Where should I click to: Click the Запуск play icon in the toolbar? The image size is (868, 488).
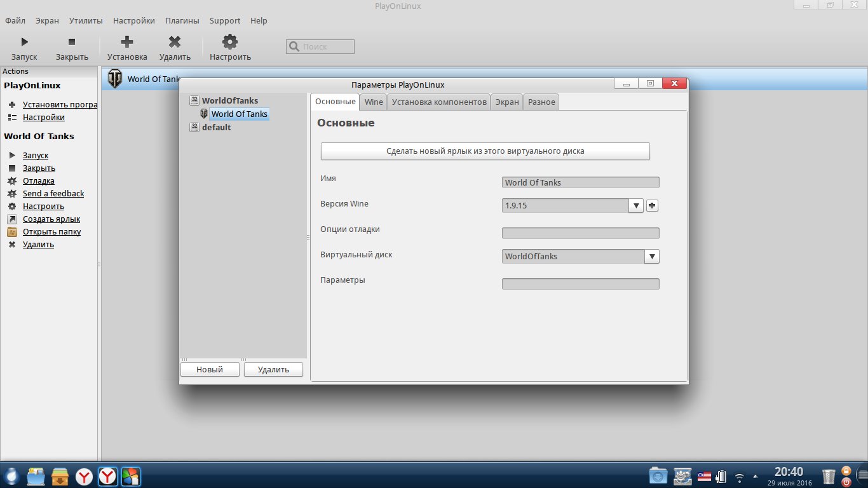click(x=24, y=42)
